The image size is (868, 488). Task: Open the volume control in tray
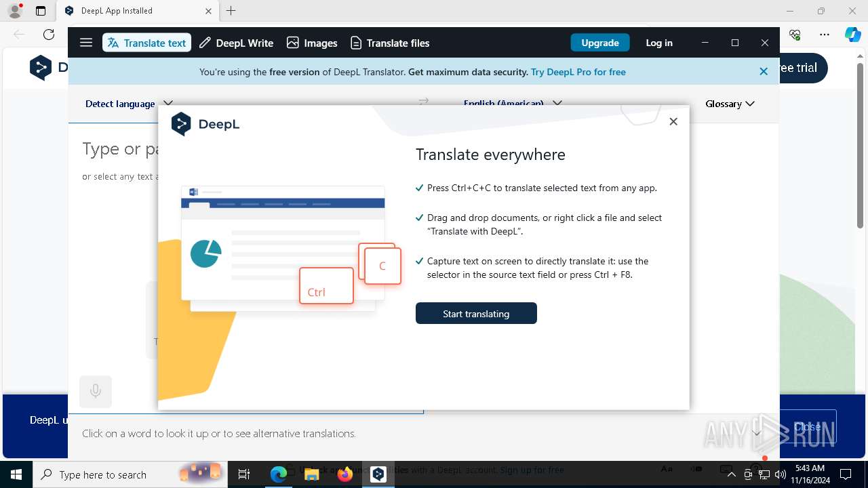click(x=780, y=474)
